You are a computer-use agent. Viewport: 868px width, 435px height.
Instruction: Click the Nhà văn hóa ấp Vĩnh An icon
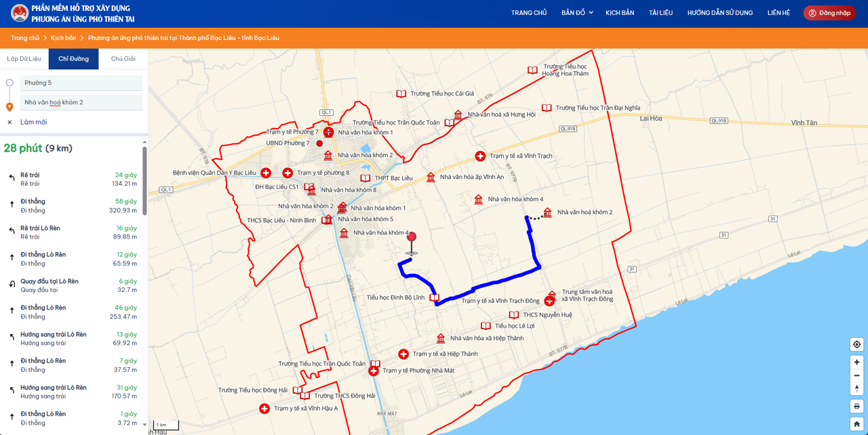point(431,178)
